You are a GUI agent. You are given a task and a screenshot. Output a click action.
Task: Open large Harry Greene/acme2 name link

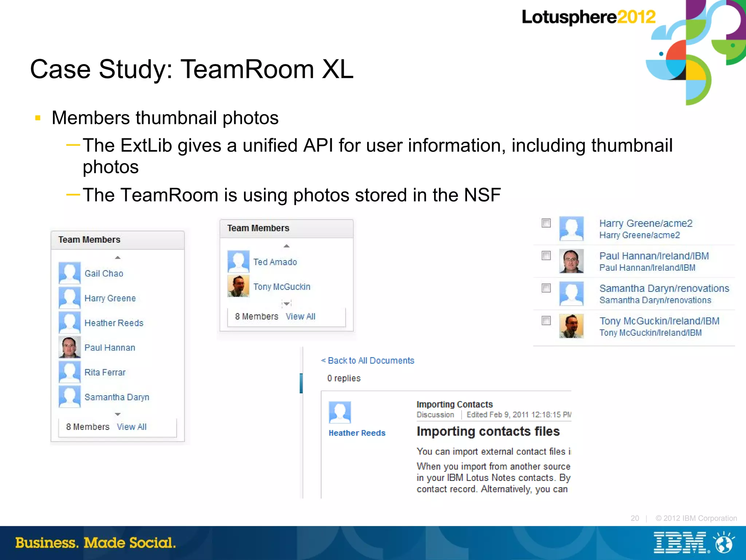coord(646,223)
